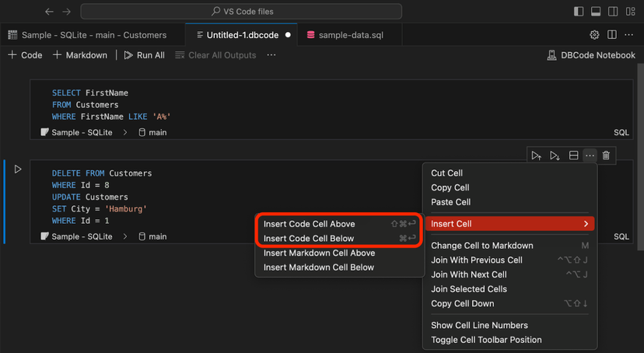Toggle the primary sidebar layout icon

point(579,12)
